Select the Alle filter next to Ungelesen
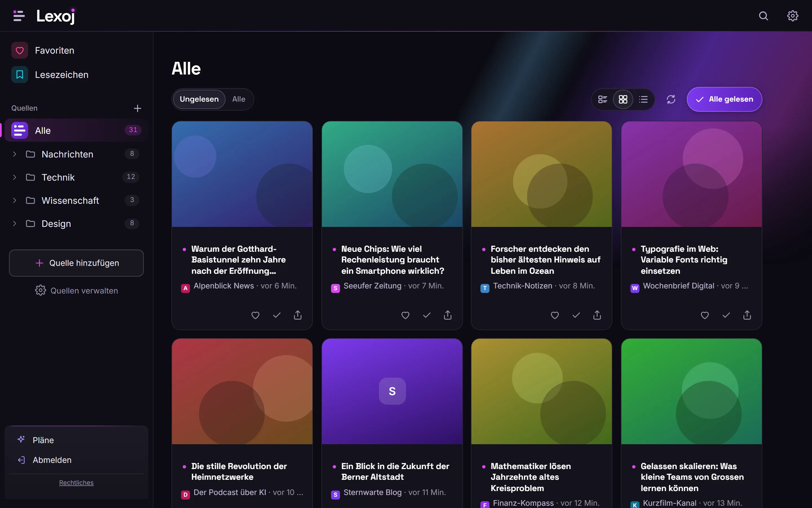The width and height of the screenshot is (812, 508). (239, 99)
